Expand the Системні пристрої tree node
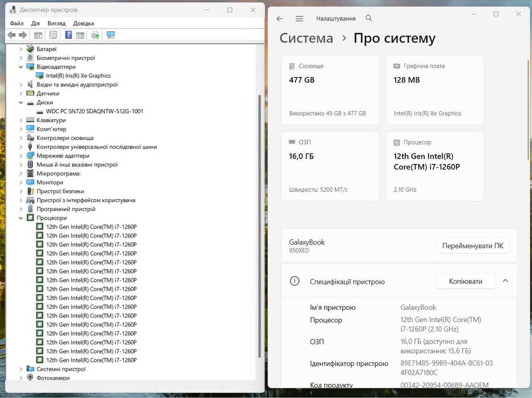This screenshot has width=532, height=398. point(20,369)
